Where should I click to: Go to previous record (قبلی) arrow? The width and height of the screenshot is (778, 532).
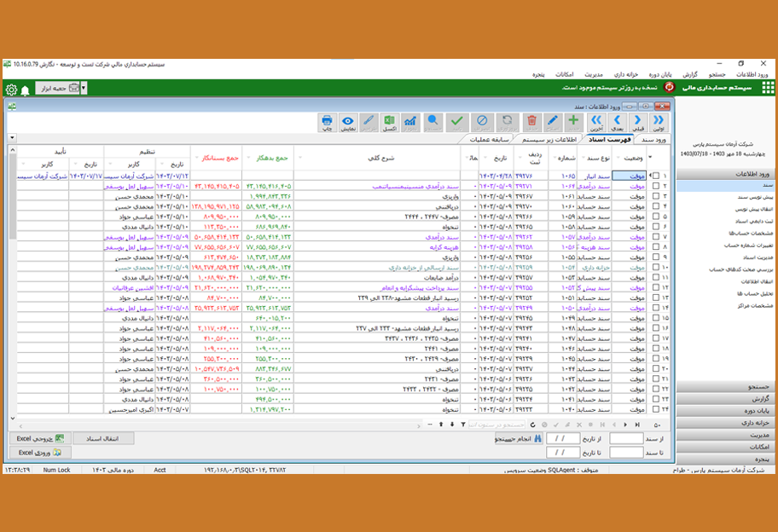point(638,123)
